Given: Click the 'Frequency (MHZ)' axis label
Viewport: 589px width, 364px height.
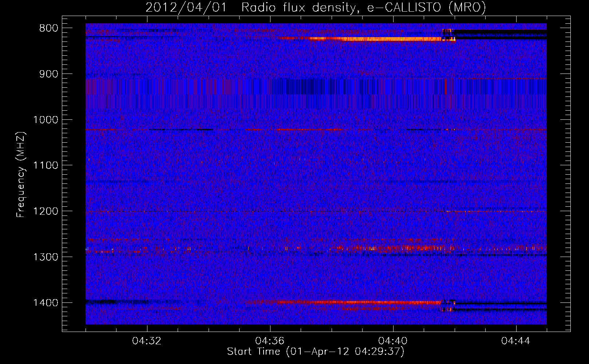Looking at the screenshot, I should (21, 174).
